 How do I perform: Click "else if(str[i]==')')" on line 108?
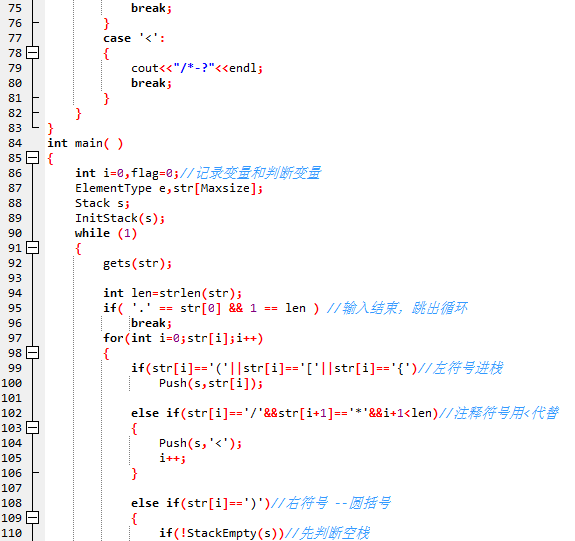click(x=201, y=503)
